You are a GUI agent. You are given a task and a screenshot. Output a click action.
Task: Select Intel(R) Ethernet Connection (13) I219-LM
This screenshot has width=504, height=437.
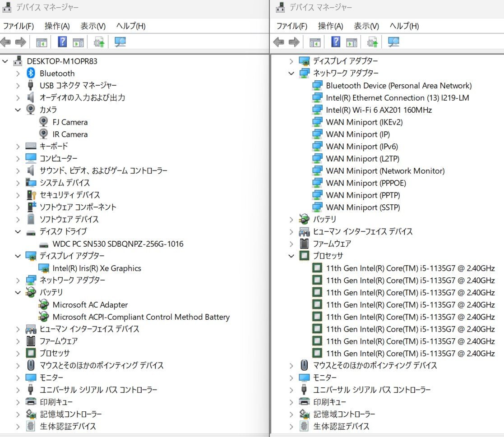[398, 98]
